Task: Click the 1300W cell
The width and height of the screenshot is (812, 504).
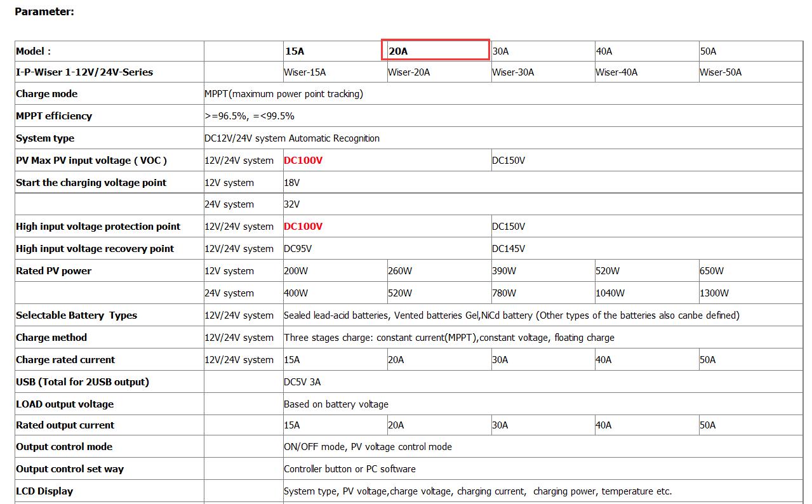Action: coord(714,293)
